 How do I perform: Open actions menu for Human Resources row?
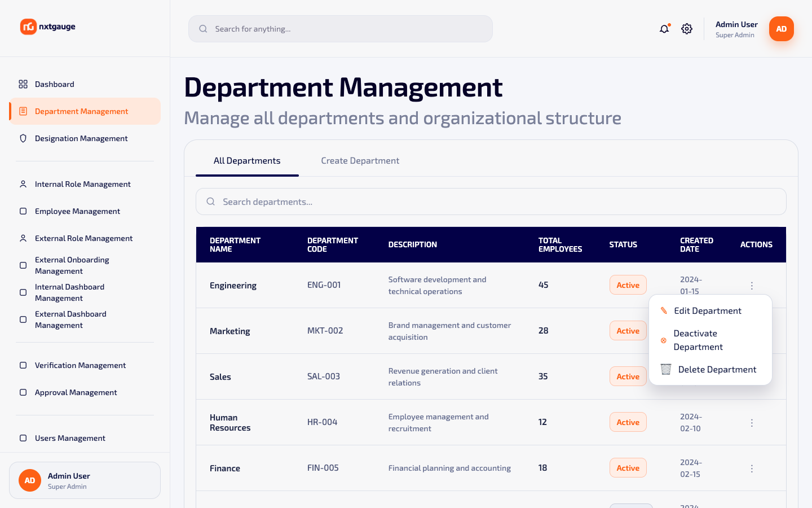tap(752, 422)
